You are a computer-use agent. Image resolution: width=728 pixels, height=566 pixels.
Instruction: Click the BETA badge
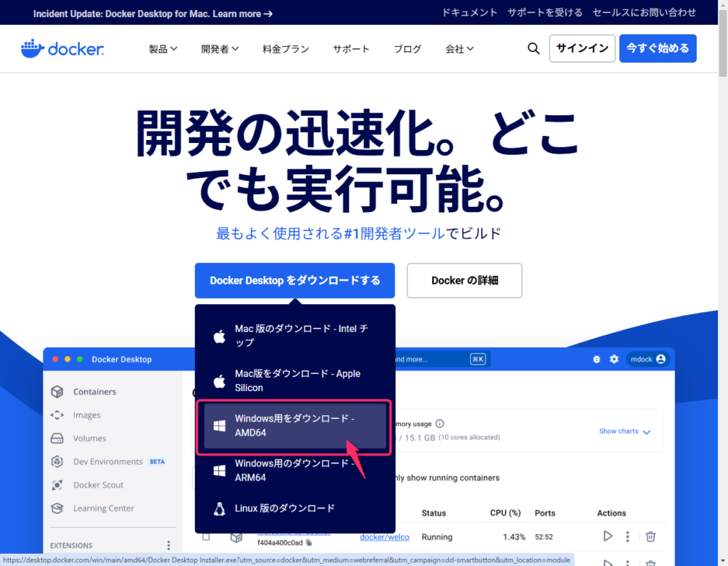tap(157, 461)
